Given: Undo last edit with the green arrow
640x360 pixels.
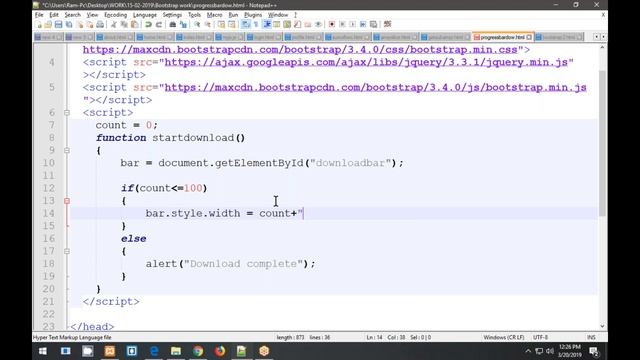Looking at the screenshot, I should (x=149, y=24).
